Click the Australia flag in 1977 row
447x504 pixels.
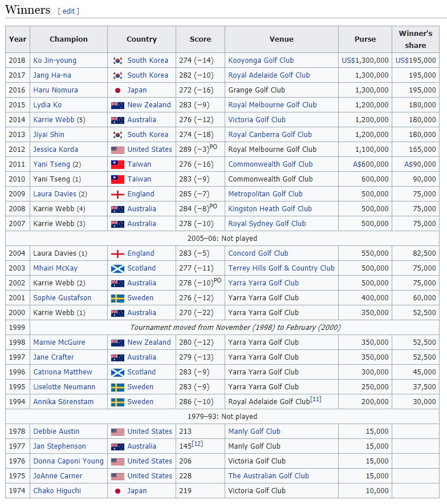[117, 446]
